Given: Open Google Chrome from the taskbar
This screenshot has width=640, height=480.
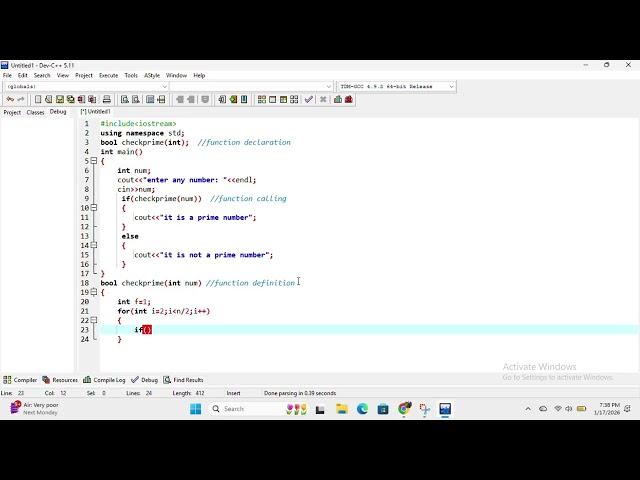Looking at the screenshot, I should [404, 409].
